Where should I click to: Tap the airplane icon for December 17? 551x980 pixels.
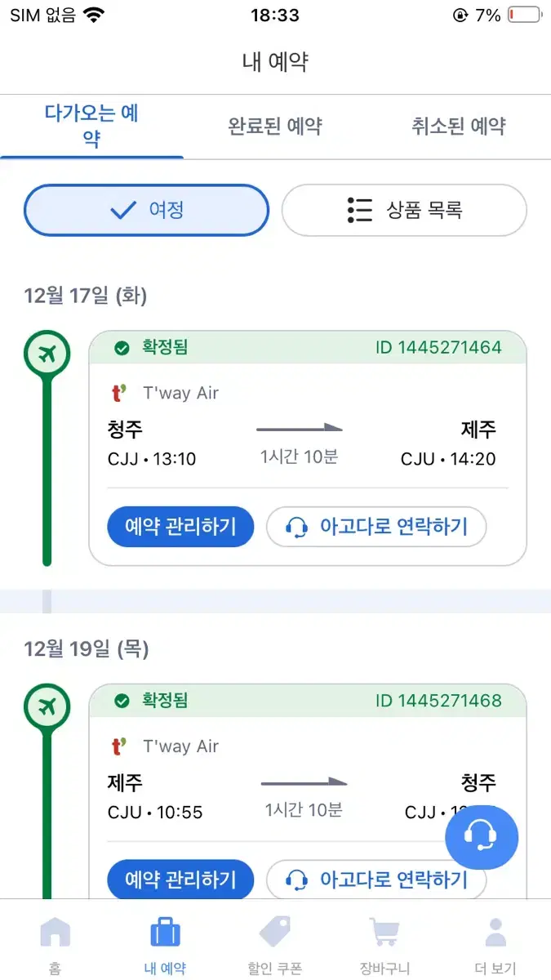pyautogui.click(x=47, y=354)
